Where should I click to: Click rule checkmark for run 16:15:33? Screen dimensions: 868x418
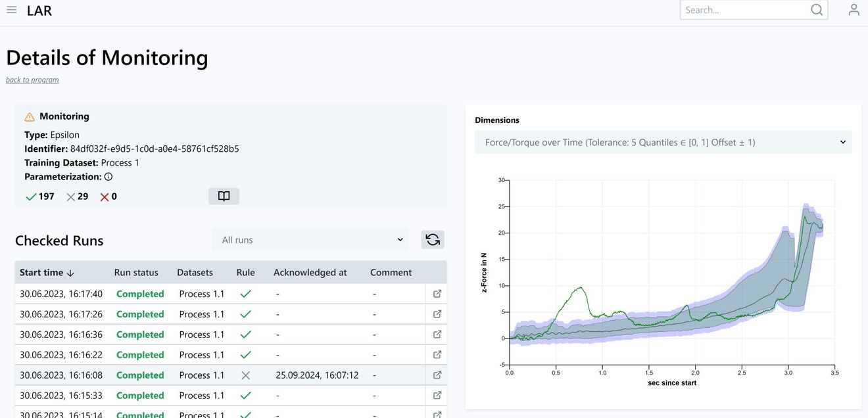pyautogui.click(x=245, y=396)
